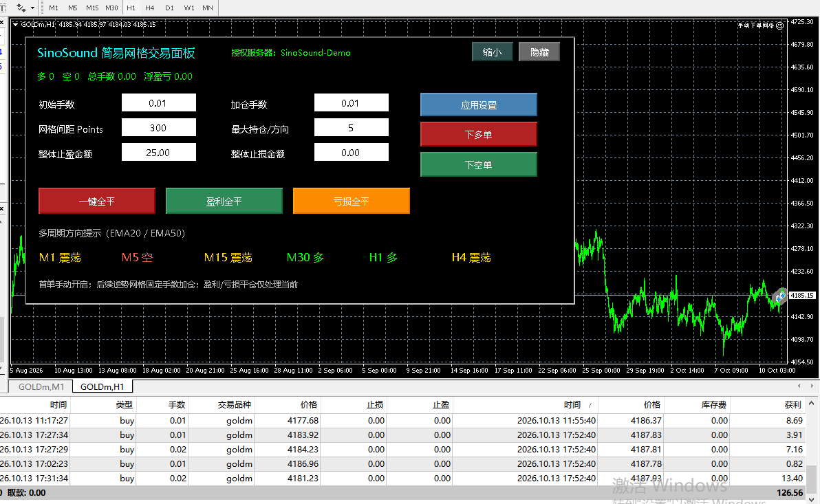
Task: Sort history by 手数 column header
Action: pos(162,405)
